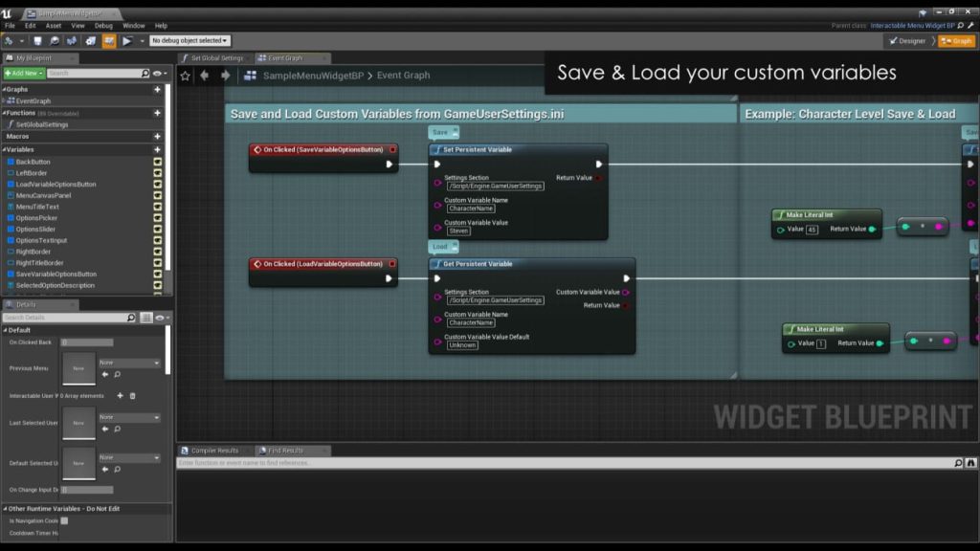
Task: Switch to Designer mode
Action: pyautogui.click(x=907, y=41)
